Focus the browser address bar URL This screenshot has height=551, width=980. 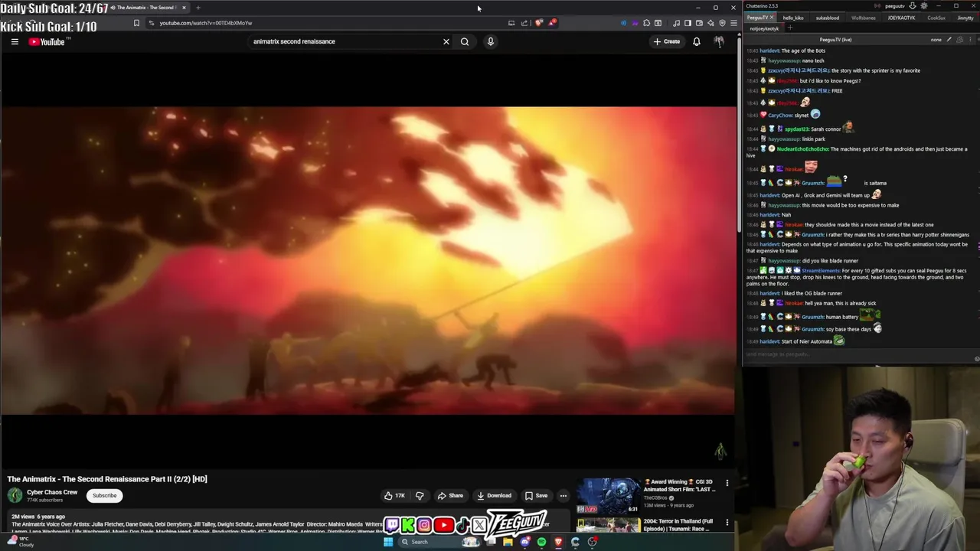click(x=329, y=23)
